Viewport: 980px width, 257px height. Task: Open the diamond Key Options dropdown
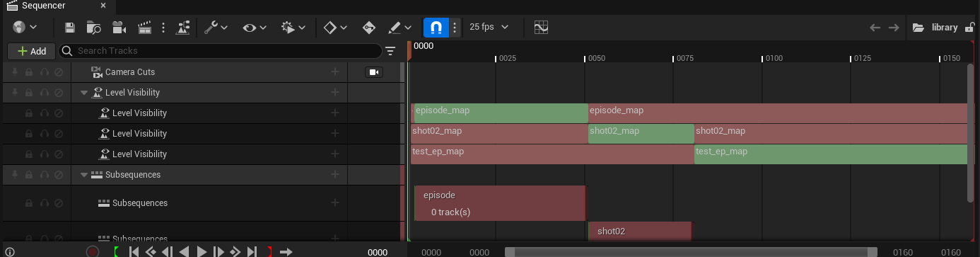pos(335,28)
